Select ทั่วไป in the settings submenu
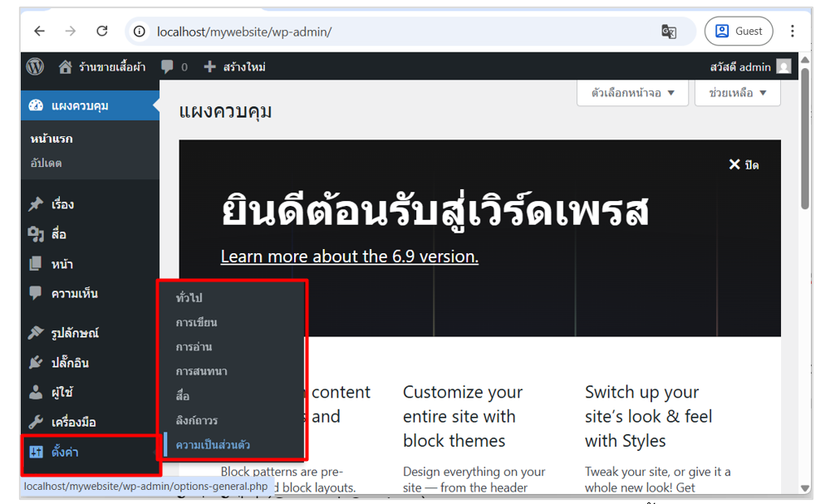Image resolution: width=830 pixels, height=504 pixels. coord(189,297)
